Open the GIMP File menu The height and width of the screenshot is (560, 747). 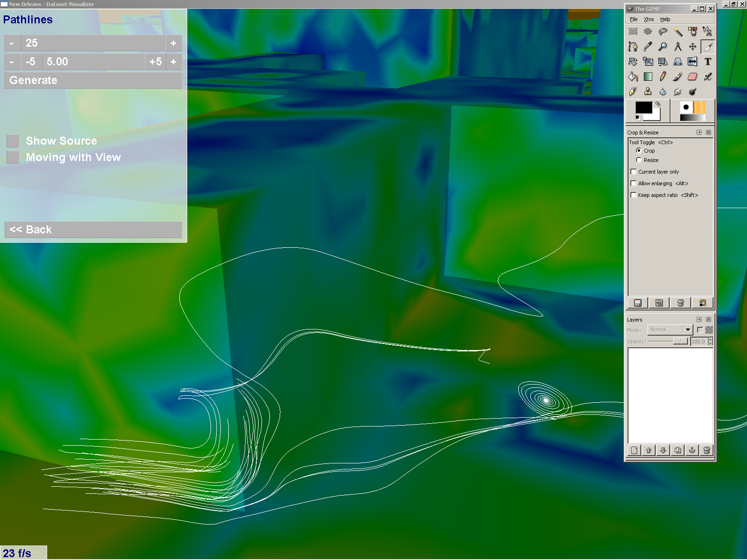coord(634,19)
